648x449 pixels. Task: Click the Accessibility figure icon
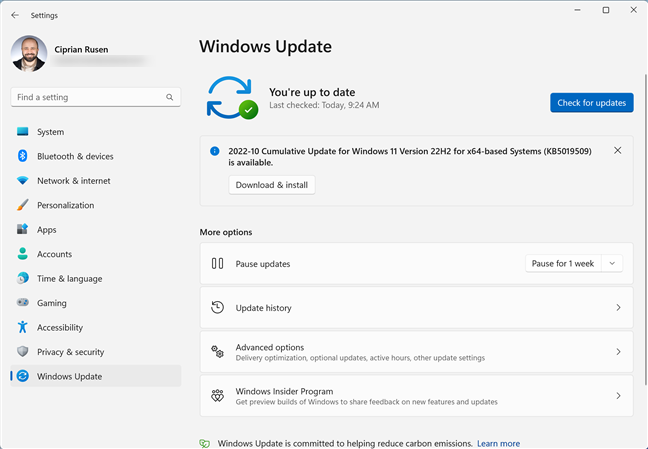coord(23,327)
